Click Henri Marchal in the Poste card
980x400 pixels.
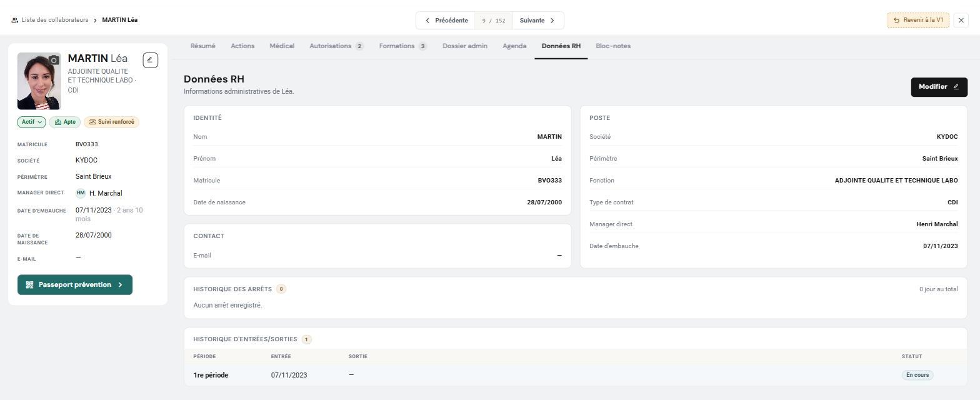point(937,224)
